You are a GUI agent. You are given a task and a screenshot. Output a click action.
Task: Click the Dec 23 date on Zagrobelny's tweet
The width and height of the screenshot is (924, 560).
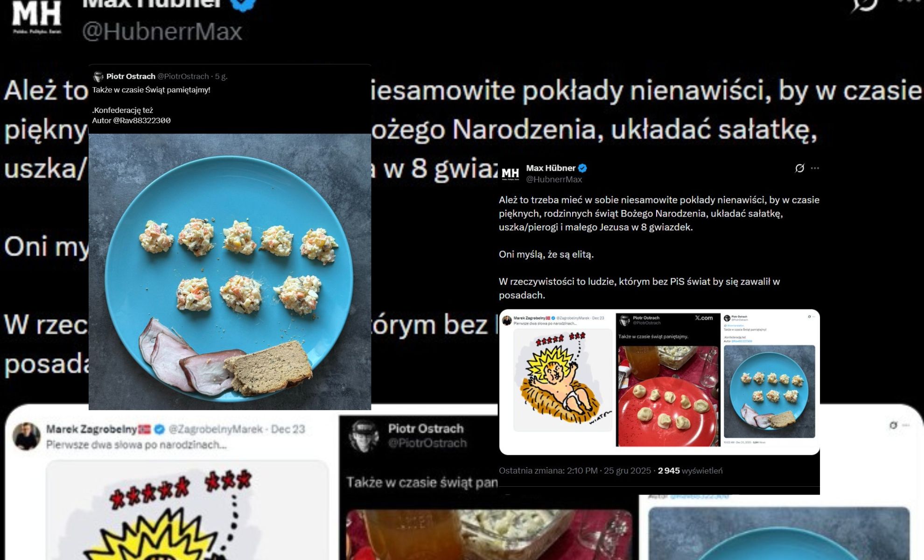[x=288, y=429]
